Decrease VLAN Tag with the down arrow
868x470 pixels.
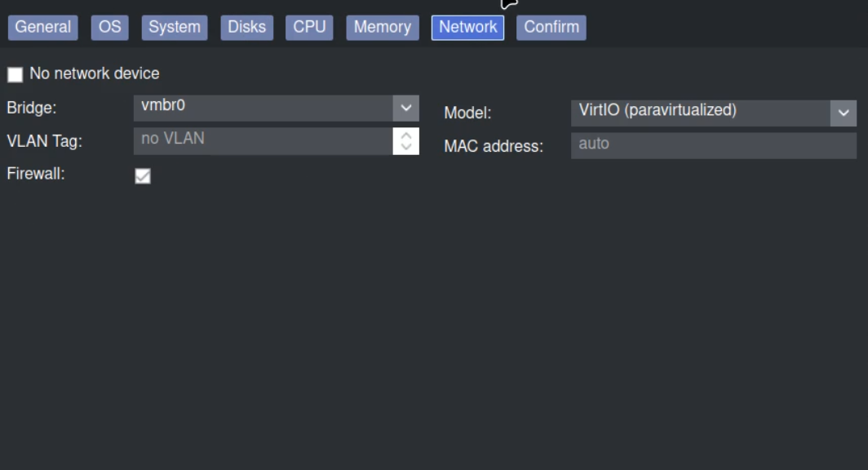click(405, 147)
